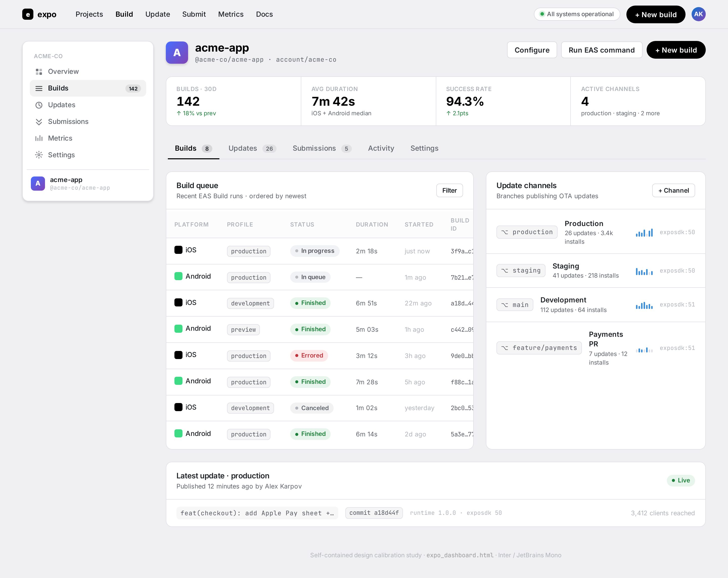Open Docs in the top navigation
This screenshot has height=578, width=728.
tap(264, 14)
